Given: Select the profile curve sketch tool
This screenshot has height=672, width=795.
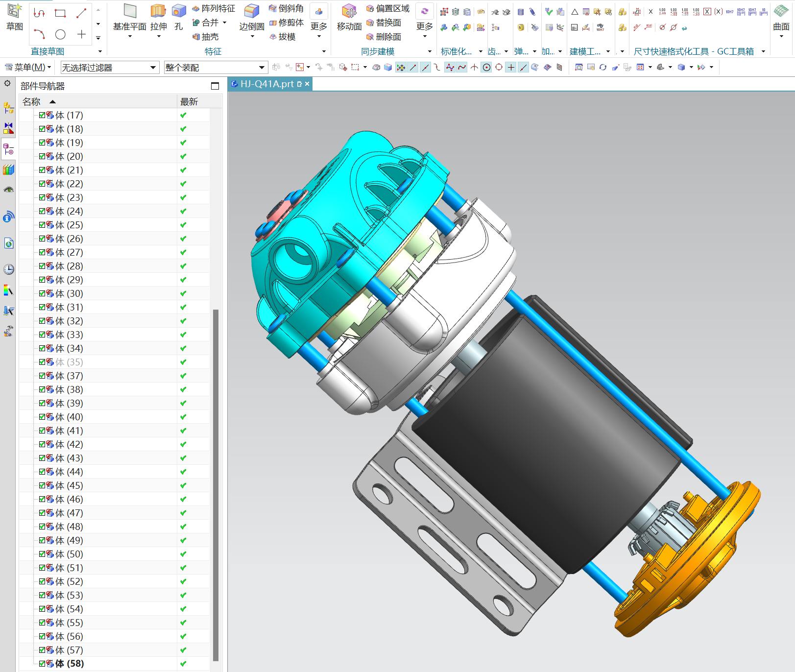Looking at the screenshot, I should point(39,13).
